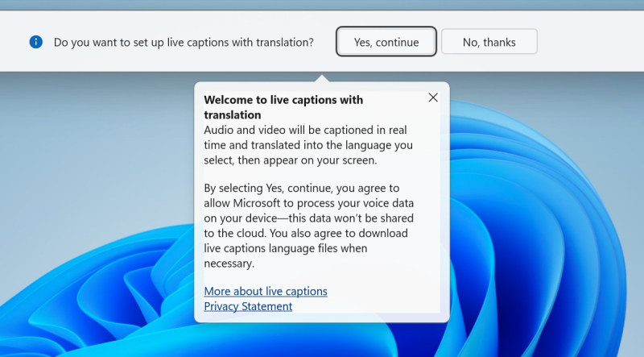Open the Privacy Statement link
644x357 pixels.
[x=248, y=306]
